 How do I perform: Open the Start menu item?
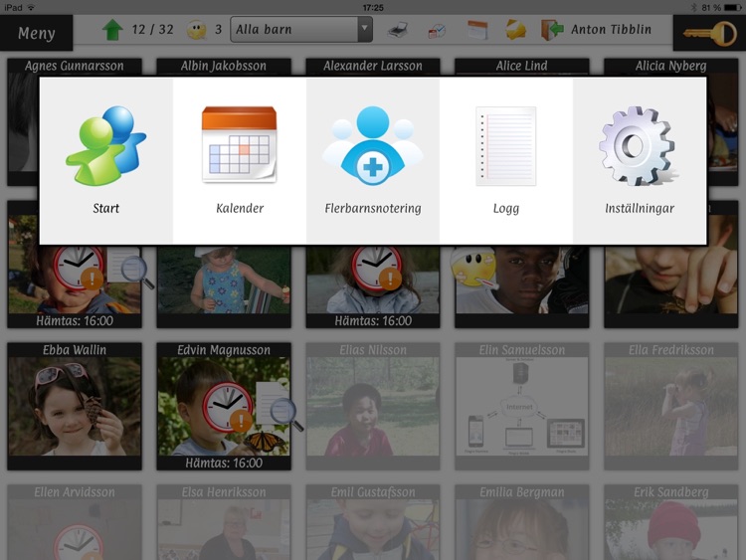[106, 161]
